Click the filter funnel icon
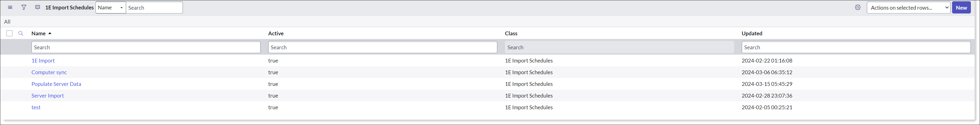This screenshot has width=980, height=125. [24, 8]
